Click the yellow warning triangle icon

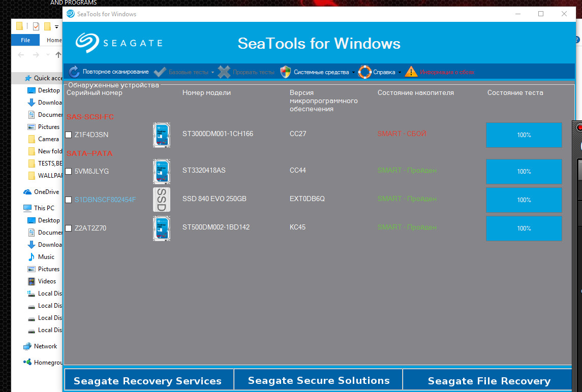pyautogui.click(x=411, y=72)
